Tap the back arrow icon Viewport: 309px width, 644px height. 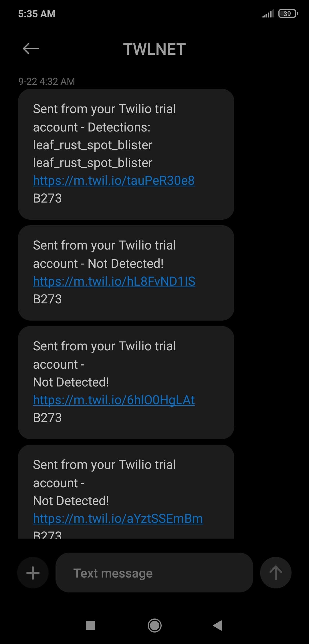pyautogui.click(x=31, y=49)
